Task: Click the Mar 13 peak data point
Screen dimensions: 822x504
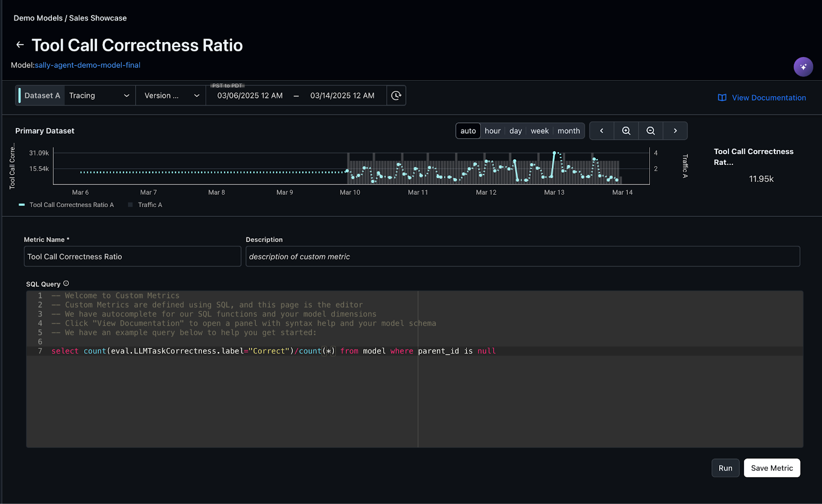Action: [x=554, y=153]
